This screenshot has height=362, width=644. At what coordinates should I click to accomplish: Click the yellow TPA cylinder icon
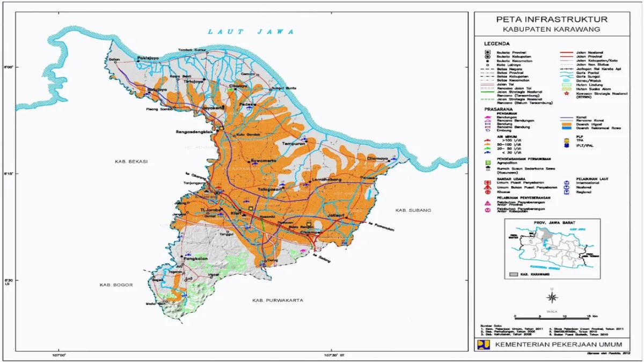coord(567,141)
